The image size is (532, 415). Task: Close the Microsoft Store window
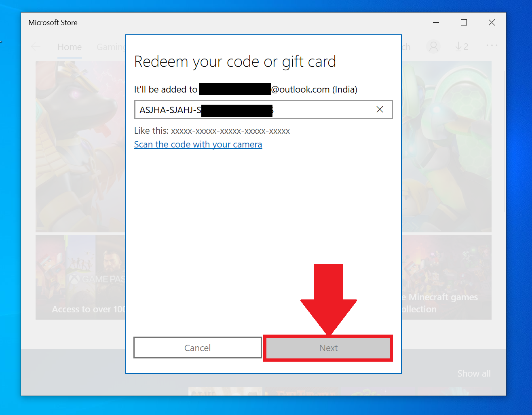point(492,23)
